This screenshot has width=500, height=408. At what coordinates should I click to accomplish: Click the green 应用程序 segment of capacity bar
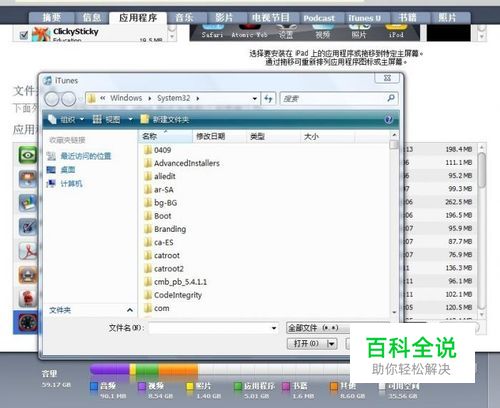coord(147,369)
